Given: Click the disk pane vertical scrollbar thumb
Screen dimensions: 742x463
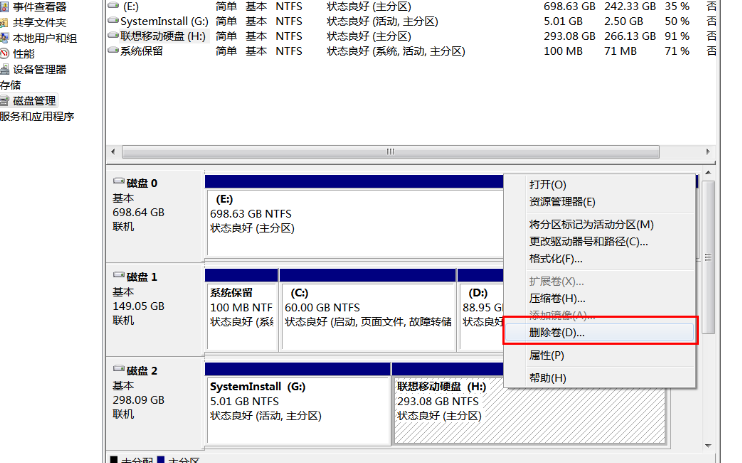Looking at the screenshot, I should click(708, 257).
